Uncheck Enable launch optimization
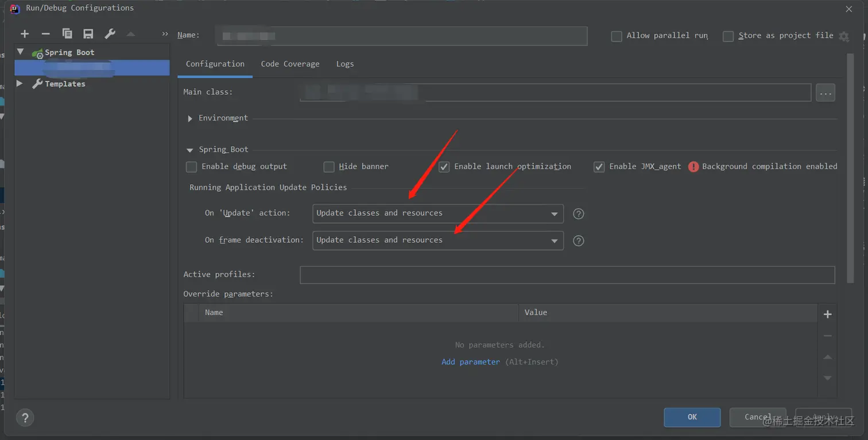 tap(444, 167)
